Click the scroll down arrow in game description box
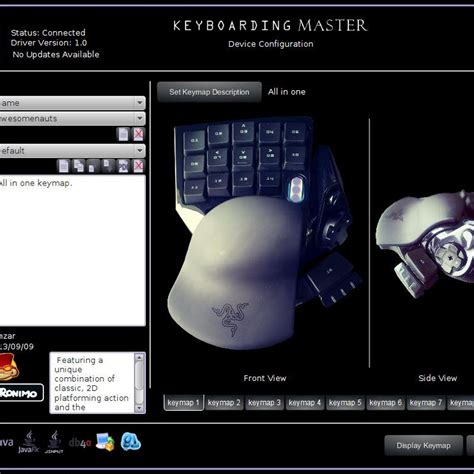This screenshot has width=474, height=474. coord(139,408)
